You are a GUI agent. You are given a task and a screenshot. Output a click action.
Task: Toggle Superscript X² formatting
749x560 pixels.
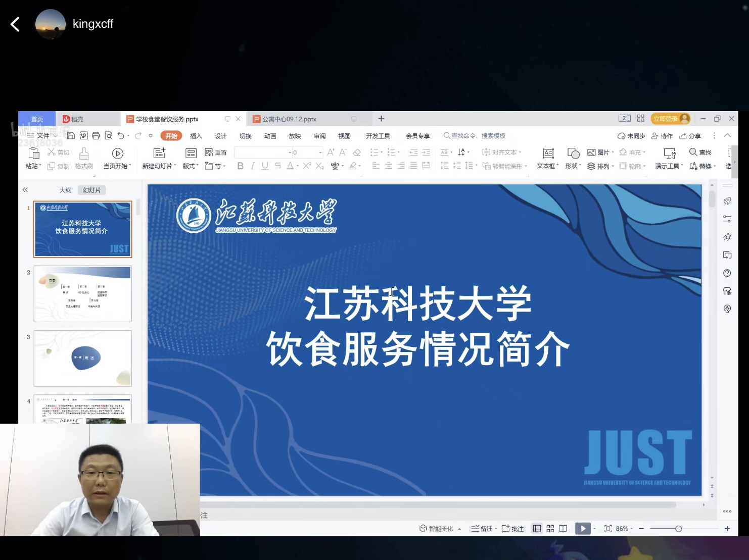(x=307, y=166)
